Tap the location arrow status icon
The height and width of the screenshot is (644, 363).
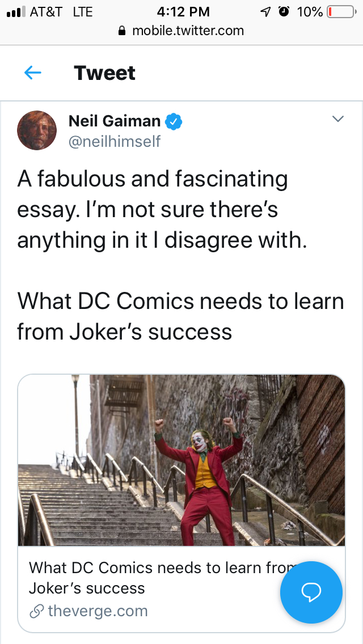point(265,12)
